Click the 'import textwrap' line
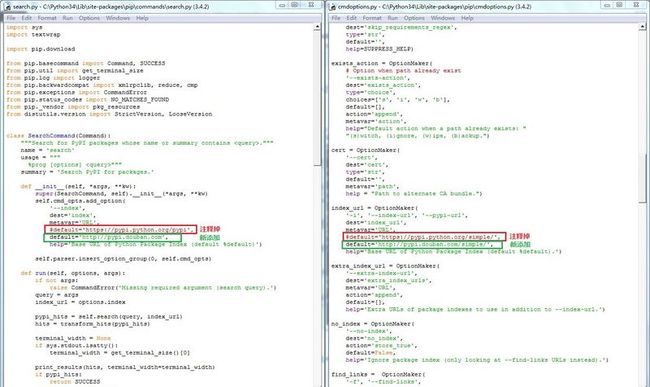This screenshot has width=650, height=387. 33,34
